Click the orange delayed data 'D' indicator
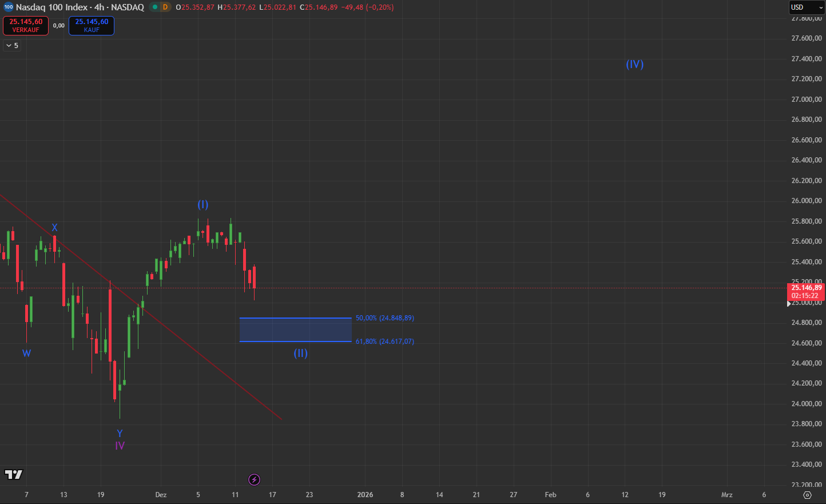 click(165, 7)
